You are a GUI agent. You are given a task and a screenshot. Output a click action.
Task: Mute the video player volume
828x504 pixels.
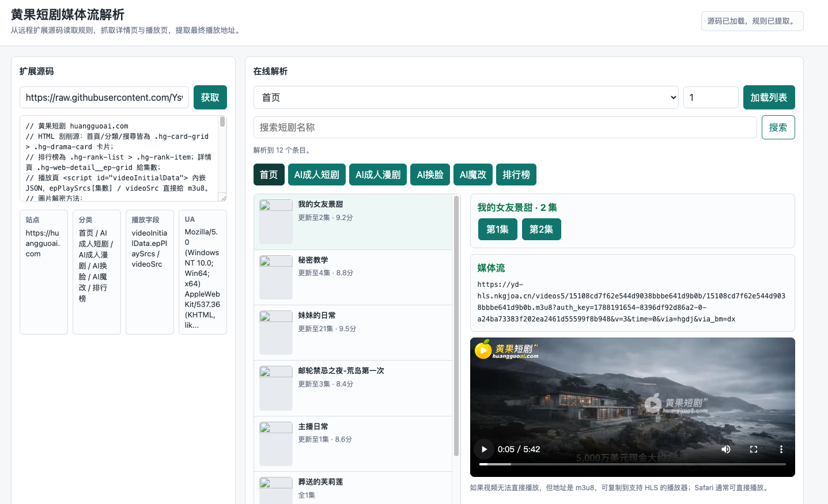tap(726, 449)
